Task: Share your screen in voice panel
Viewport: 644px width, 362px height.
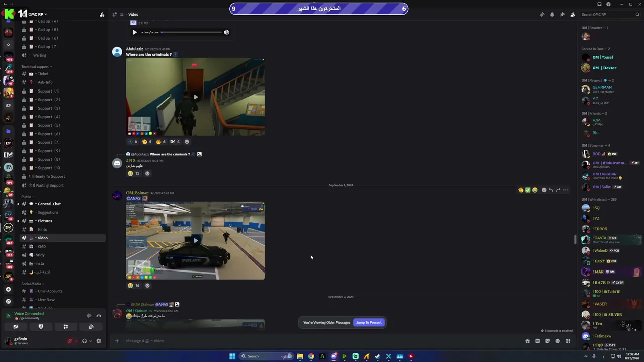Action: 41,327
